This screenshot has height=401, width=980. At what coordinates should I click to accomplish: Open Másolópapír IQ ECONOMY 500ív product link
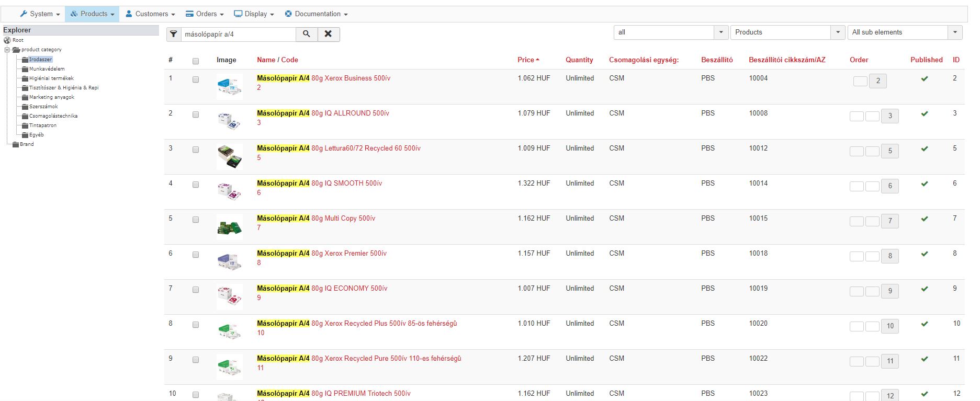[x=322, y=289]
